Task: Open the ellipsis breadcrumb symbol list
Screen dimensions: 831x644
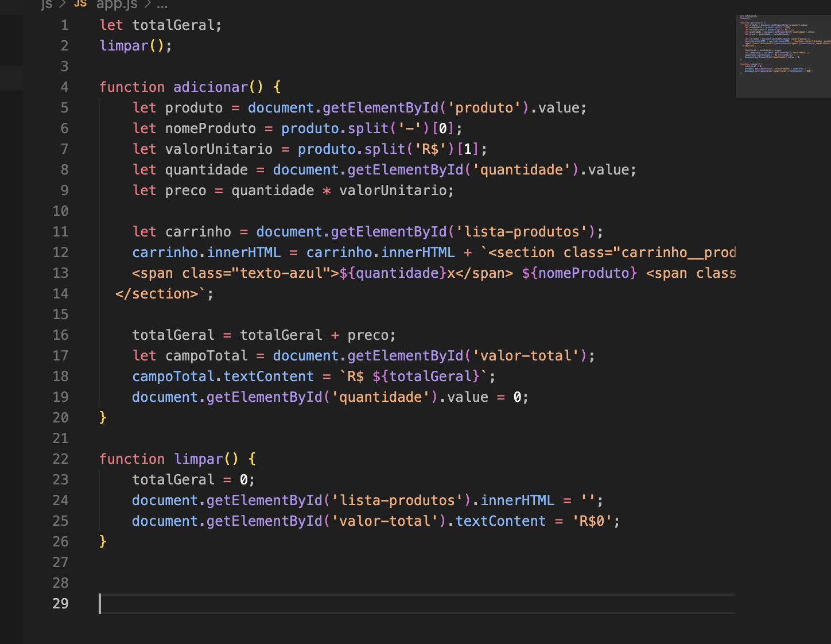Action: (162, 5)
